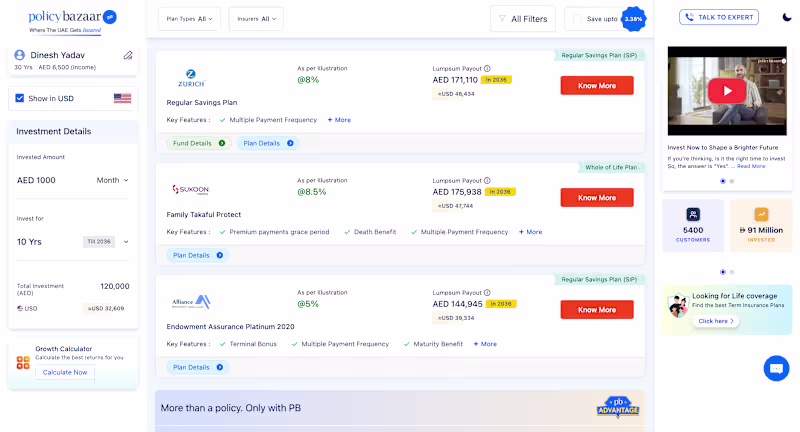This screenshot has height=432, width=800.
Task: Click the user avatar icon beside Dinesh Yadav
Action: point(19,55)
